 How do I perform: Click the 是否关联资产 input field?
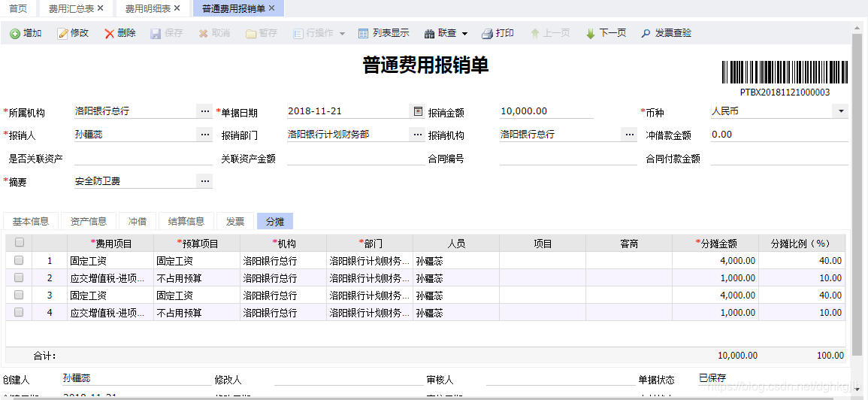[143, 159]
